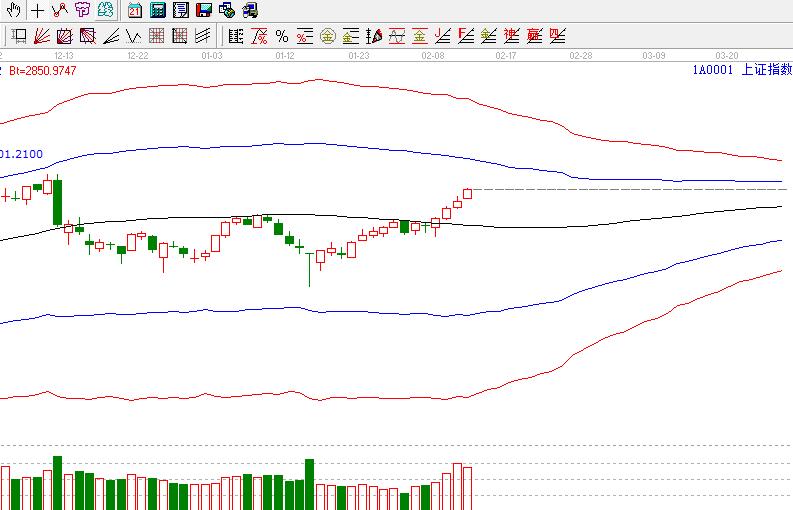
Task: Click the tallest green volume bar
Action: point(57,483)
